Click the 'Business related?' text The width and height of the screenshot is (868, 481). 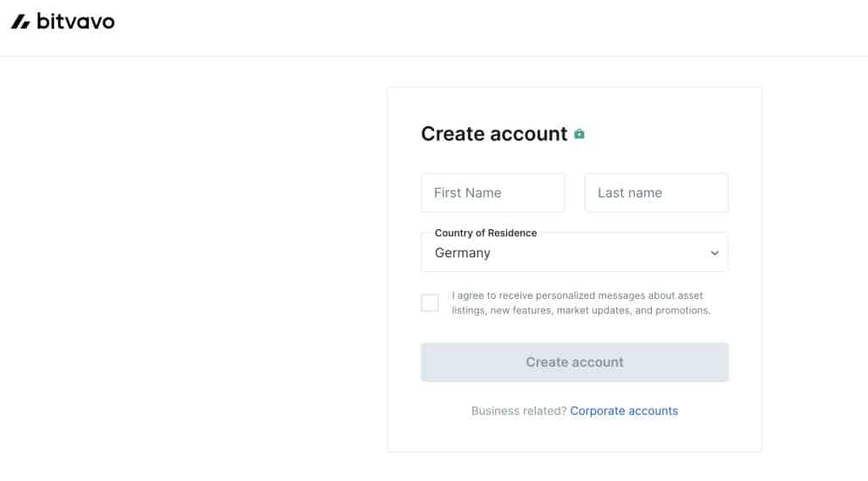tap(519, 411)
